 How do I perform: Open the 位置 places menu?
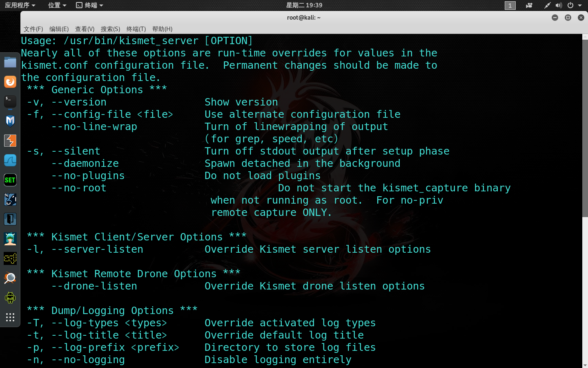coord(57,5)
